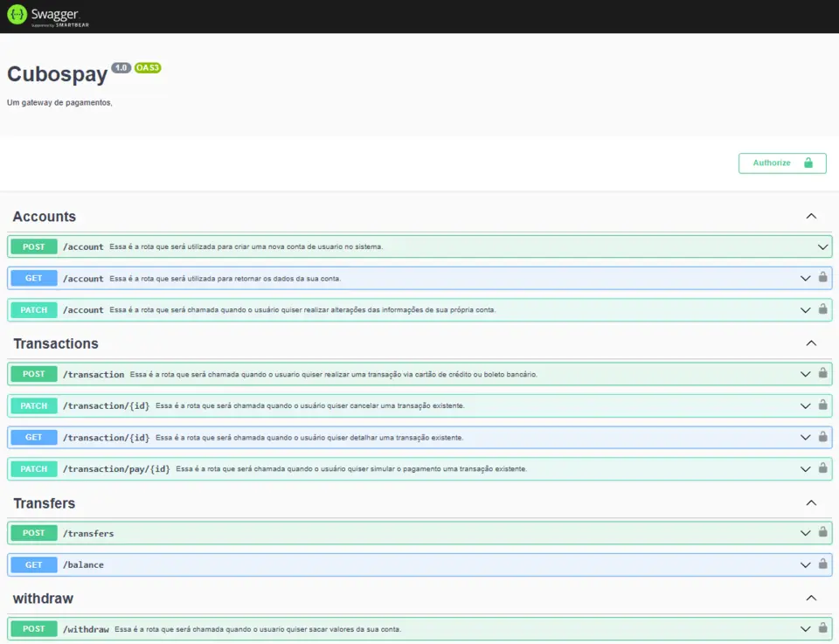The image size is (839, 644).
Task: Click lock icon on POST /withdraw row
Action: pos(822,628)
